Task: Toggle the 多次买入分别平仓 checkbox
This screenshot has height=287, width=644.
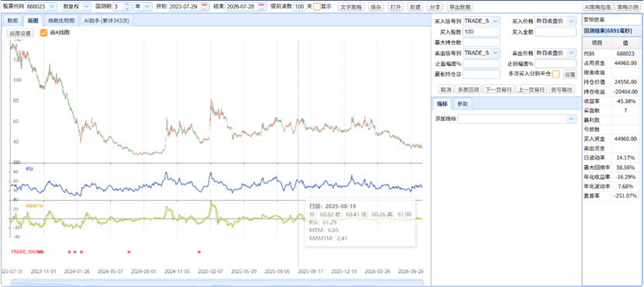Action: pos(556,74)
